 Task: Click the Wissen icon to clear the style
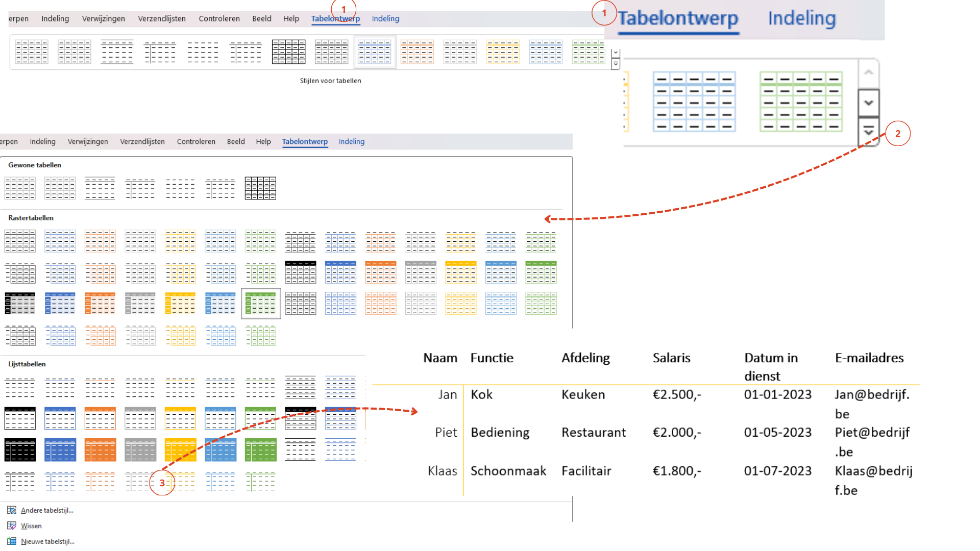13,525
